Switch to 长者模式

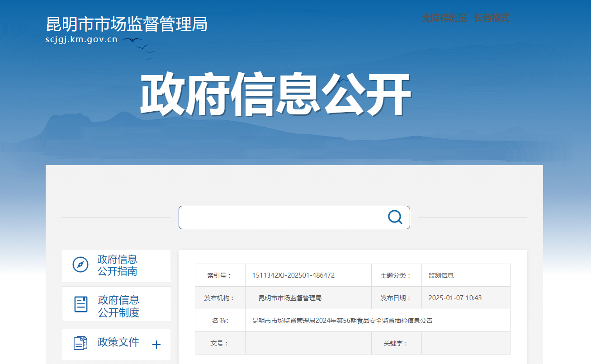pyautogui.click(x=492, y=18)
